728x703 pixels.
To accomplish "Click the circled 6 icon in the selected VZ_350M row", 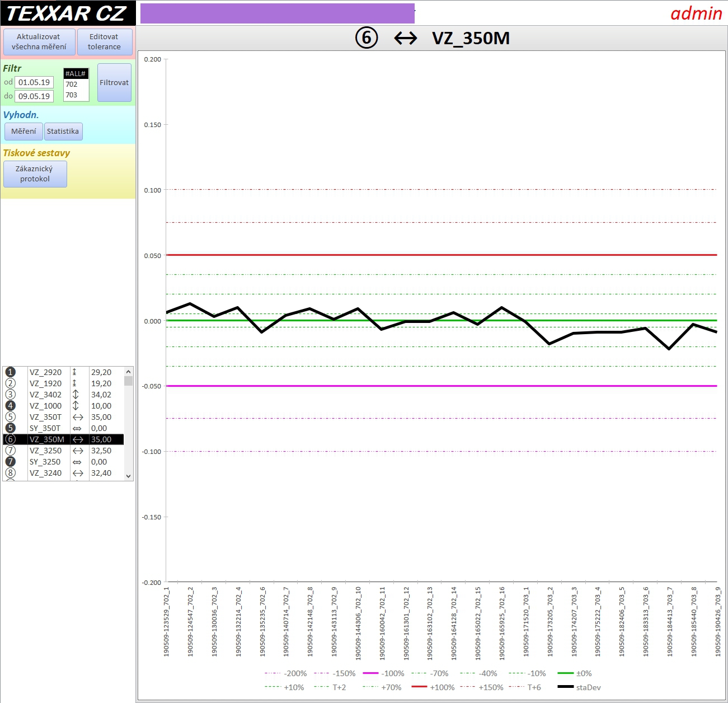I will coord(10,439).
